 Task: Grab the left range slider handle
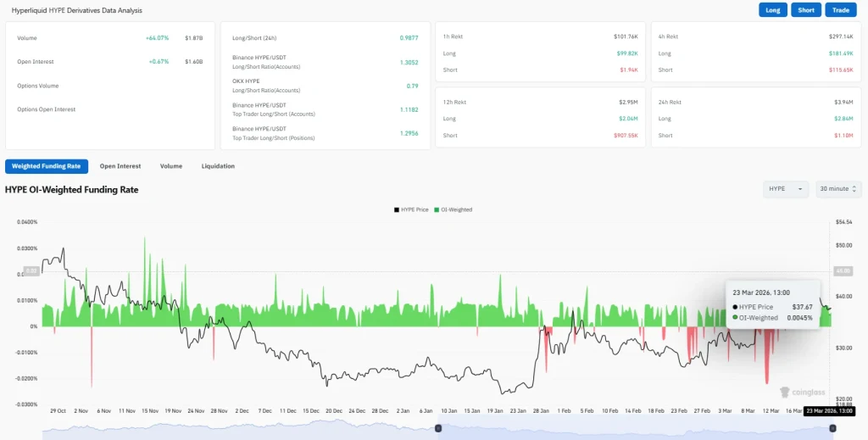438,428
